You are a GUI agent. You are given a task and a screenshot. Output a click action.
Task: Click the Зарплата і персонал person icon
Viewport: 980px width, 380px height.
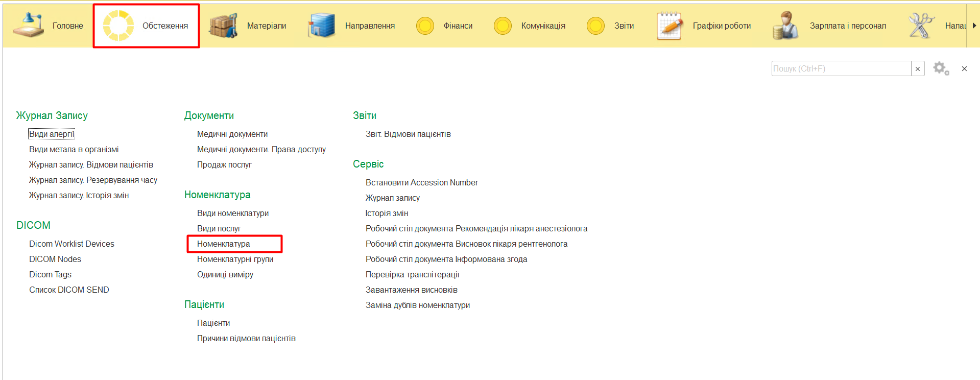(785, 26)
